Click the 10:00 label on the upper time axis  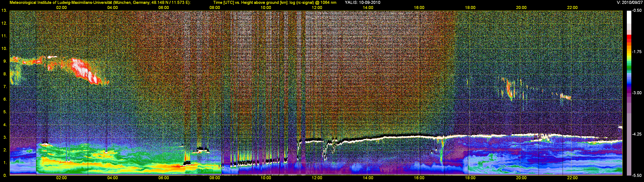point(266,8)
